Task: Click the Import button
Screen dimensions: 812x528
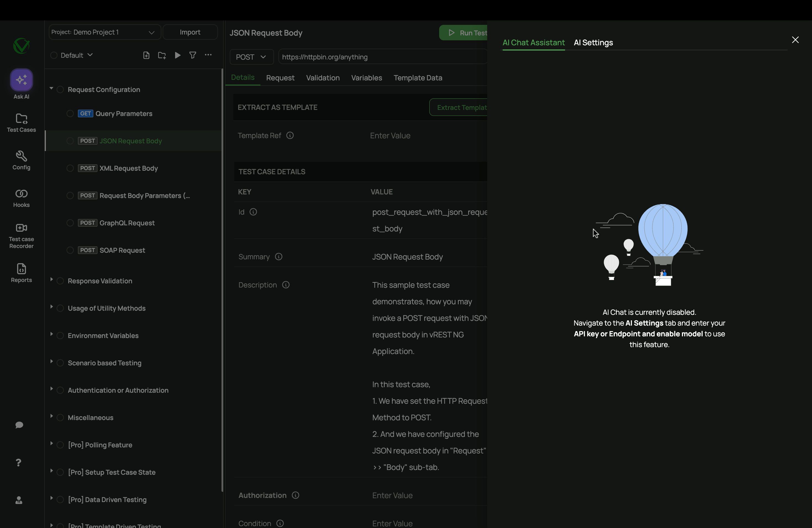Action: 190,32
